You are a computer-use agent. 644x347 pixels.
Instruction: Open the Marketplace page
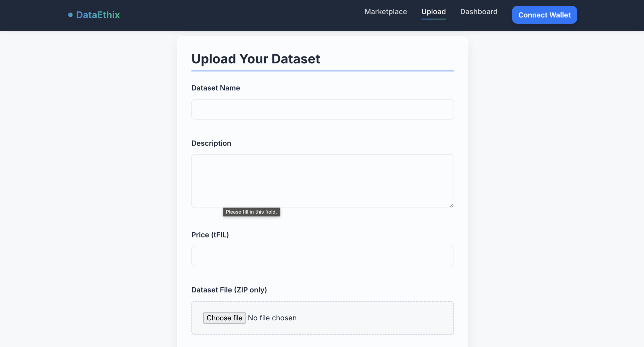point(385,12)
